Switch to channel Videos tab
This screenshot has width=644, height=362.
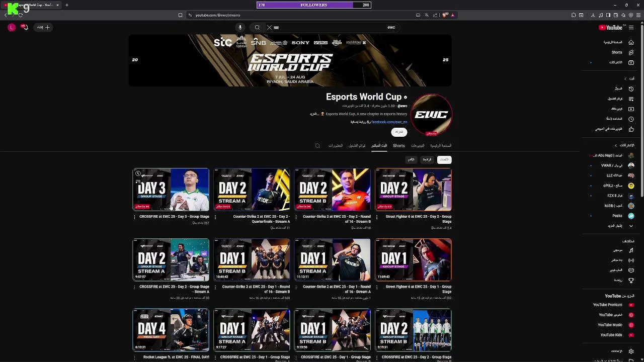point(418,146)
